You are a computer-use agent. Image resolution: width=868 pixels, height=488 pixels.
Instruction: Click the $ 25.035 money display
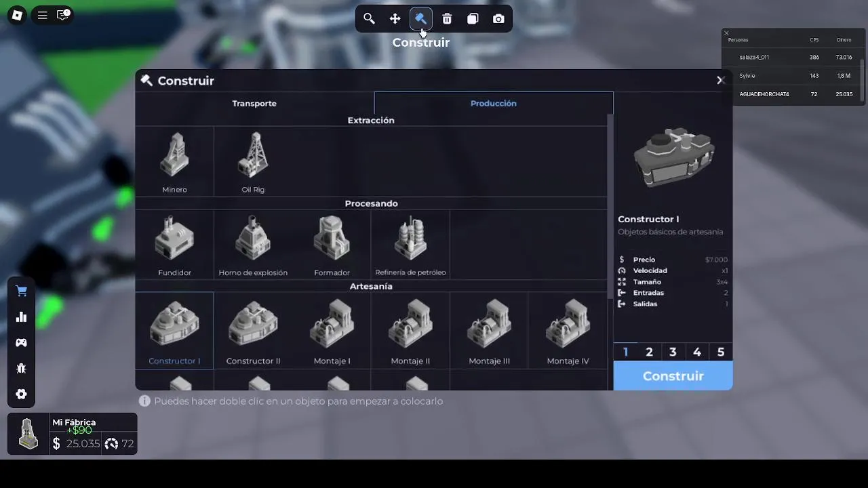click(76, 443)
